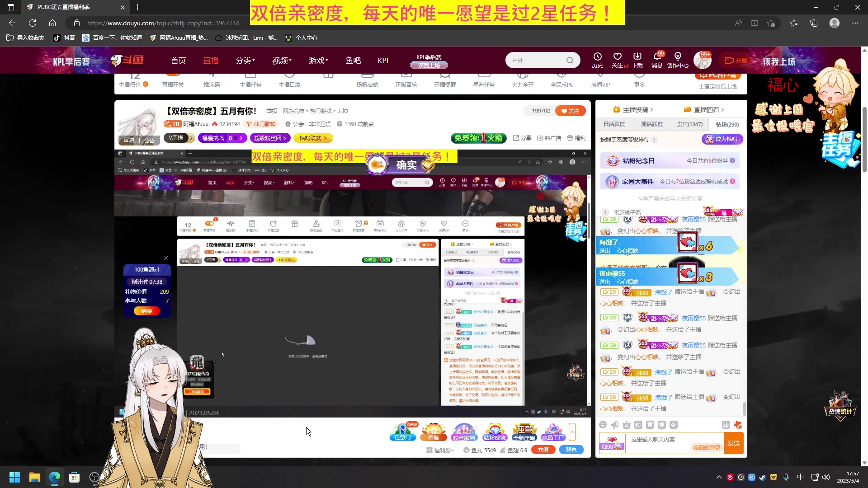Viewport: 868px width, 488px height.
Task: Open 祈福 lantern activity icon
Action: point(433,432)
